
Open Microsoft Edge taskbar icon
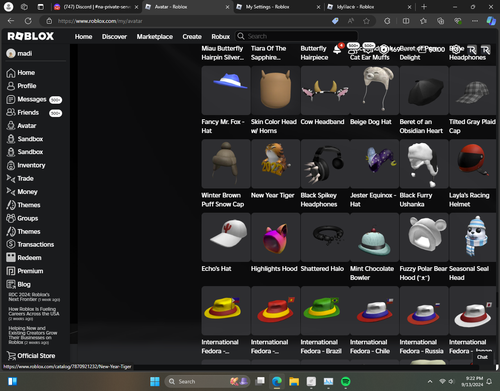pos(277,381)
